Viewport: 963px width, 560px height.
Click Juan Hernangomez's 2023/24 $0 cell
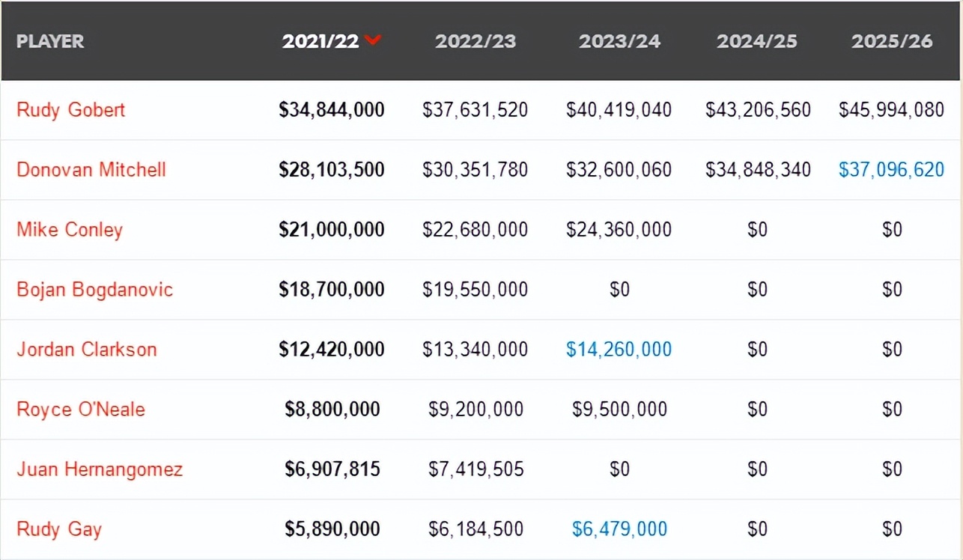click(x=619, y=469)
